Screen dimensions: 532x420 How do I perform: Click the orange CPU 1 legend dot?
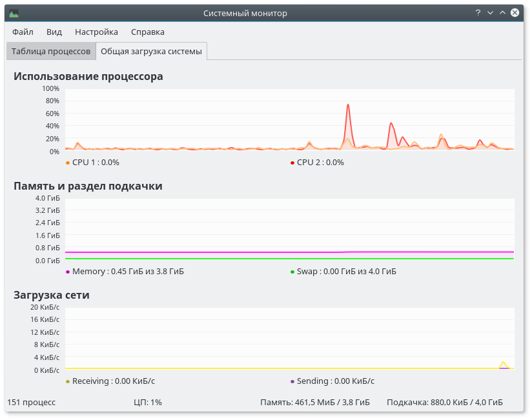click(x=68, y=163)
